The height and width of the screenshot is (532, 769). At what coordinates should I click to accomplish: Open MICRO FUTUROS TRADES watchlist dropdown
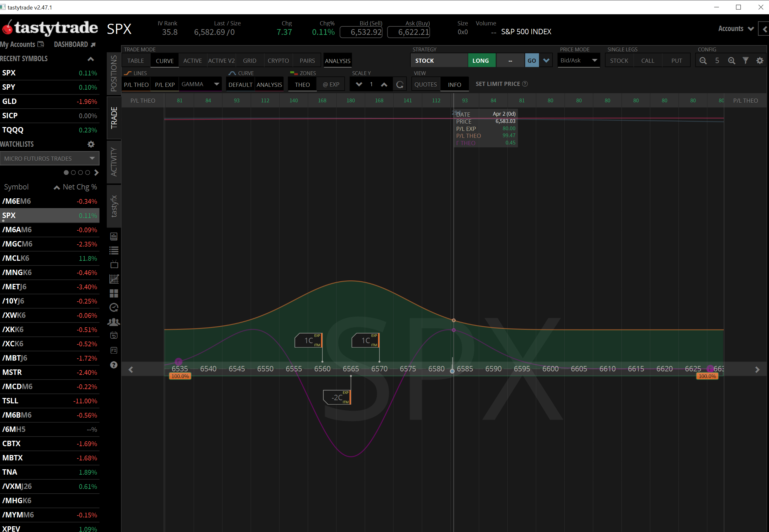coord(50,158)
